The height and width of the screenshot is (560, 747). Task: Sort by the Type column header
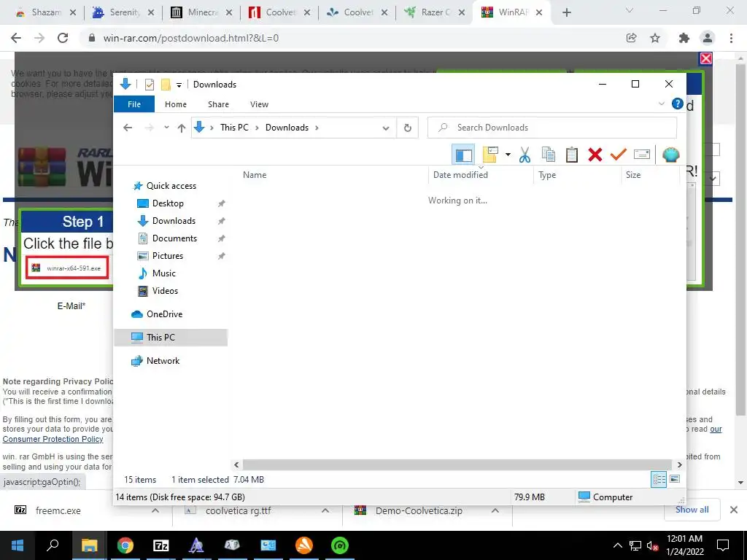point(547,175)
